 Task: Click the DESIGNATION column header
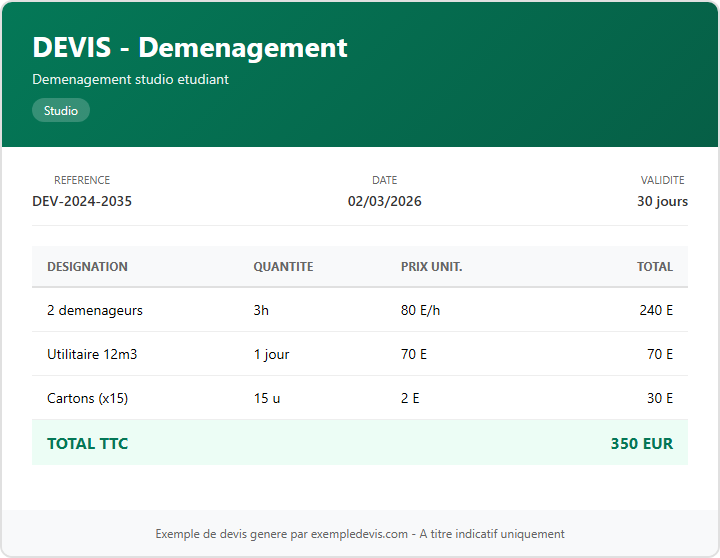click(87, 267)
